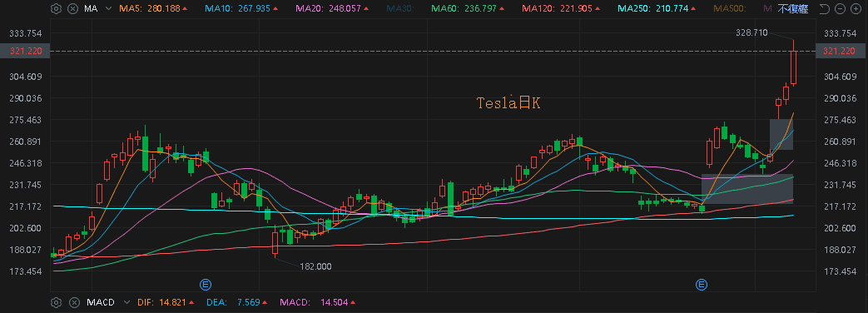Click the 290.036 right axis label
The width and height of the screenshot is (868, 313).
pos(840,98)
